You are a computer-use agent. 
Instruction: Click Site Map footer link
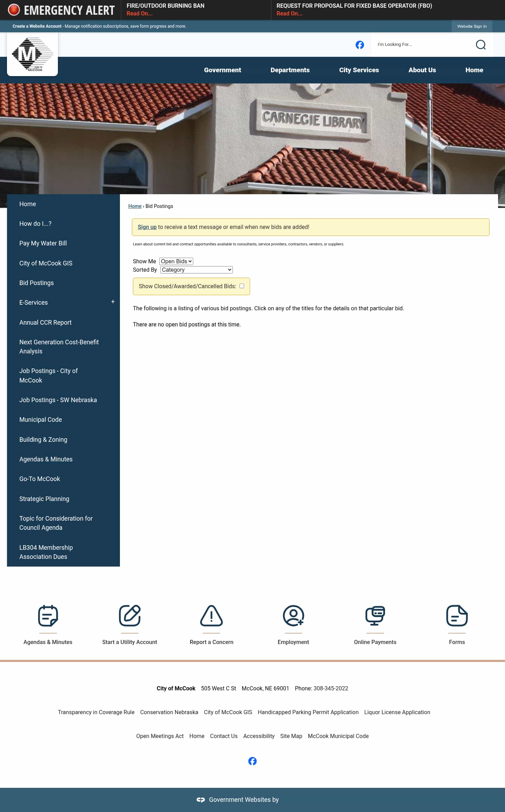coord(291,736)
